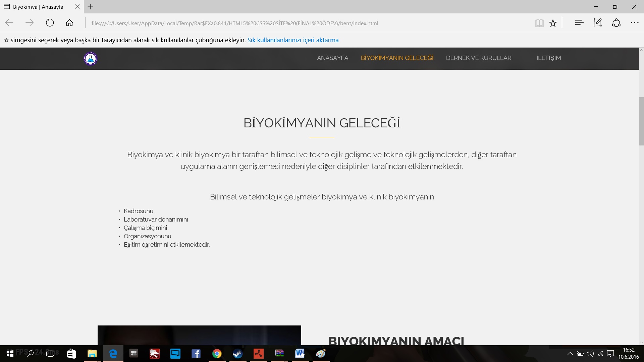Navigate to the browser home page

(69, 23)
